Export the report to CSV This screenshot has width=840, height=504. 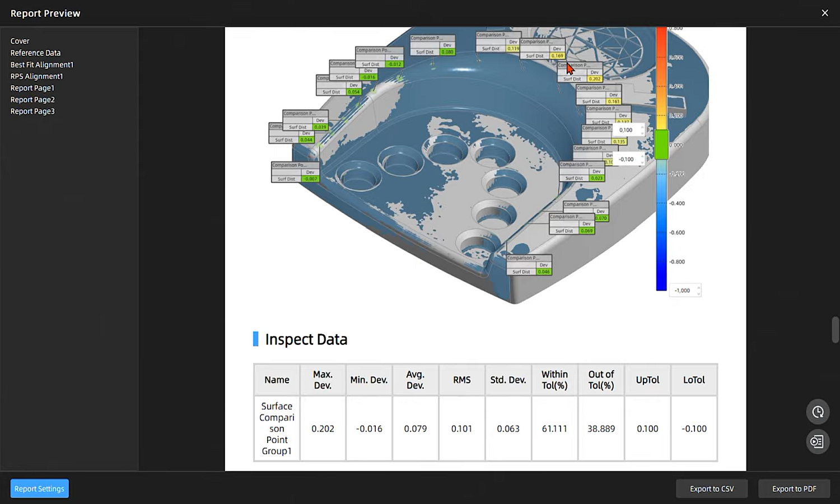[x=712, y=488]
